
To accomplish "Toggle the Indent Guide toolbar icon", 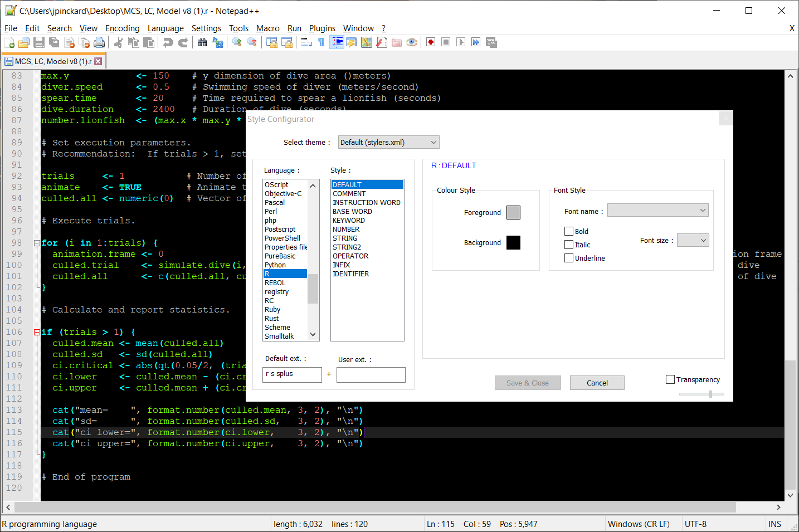I will [x=337, y=42].
